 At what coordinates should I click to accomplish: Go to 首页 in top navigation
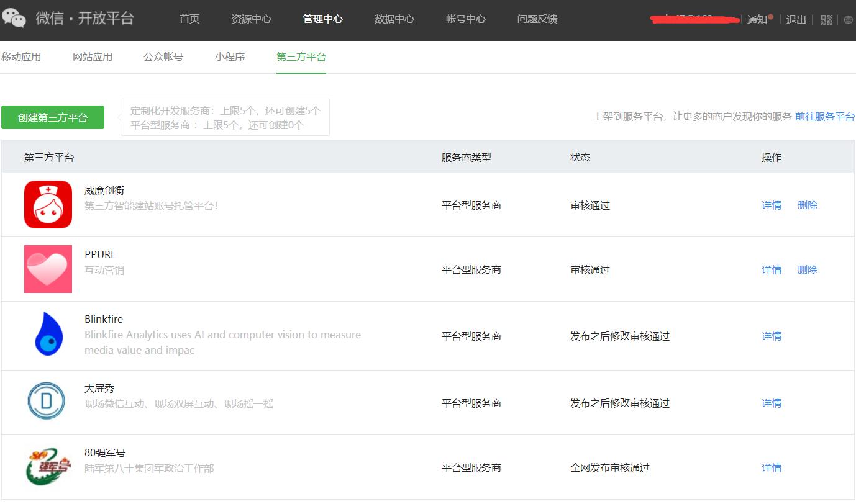(x=189, y=19)
